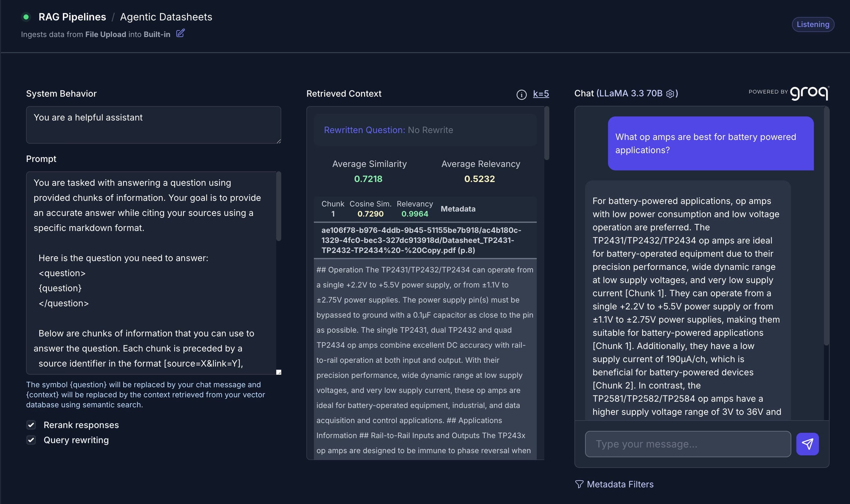Click the Type your message input field
Image resolution: width=850 pixels, height=504 pixels.
(x=688, y=444)
